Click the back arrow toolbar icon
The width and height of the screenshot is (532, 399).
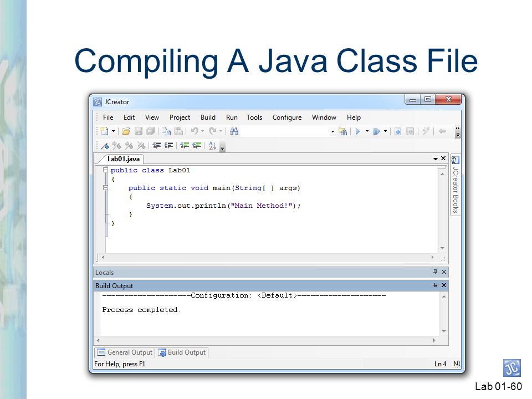click(x=442, y=131)
